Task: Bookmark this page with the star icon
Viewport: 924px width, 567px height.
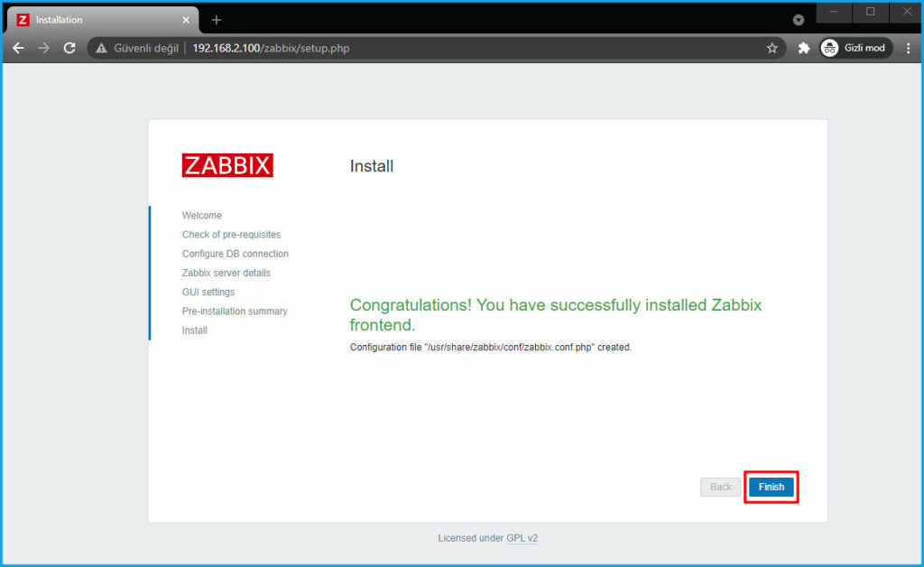Action: [x=772, y=49]
